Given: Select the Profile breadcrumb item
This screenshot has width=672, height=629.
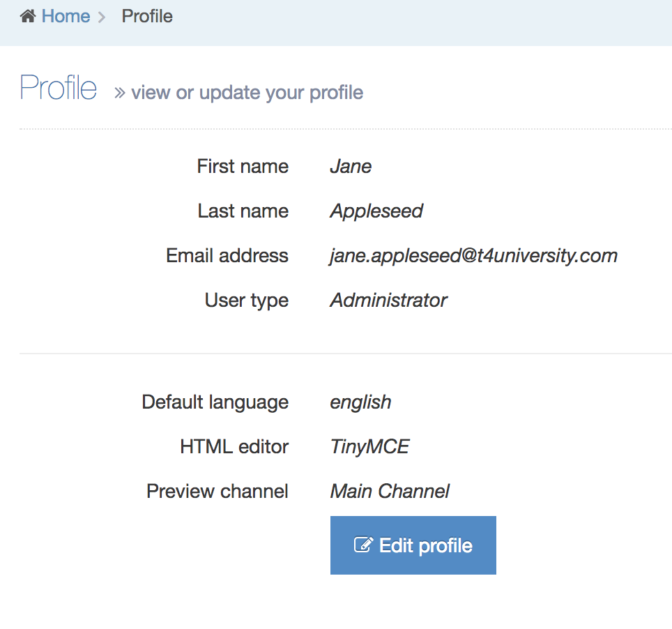Looking at the screenshot, I should point(147,16).
